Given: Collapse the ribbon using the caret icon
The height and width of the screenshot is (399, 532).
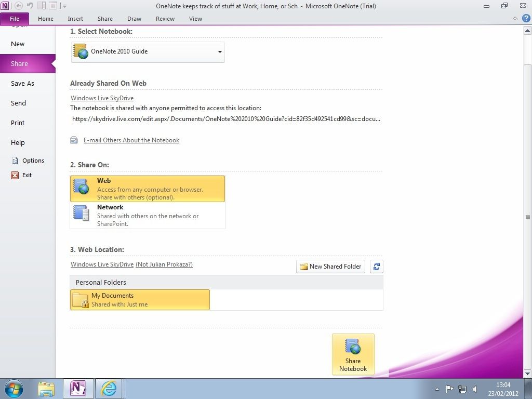Looking at the screenshot, I should coord(515,19).
